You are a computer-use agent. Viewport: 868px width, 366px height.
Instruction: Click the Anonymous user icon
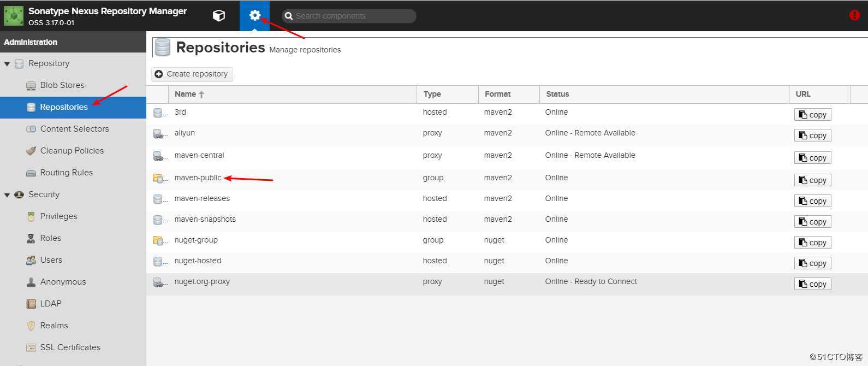(31, 282)
